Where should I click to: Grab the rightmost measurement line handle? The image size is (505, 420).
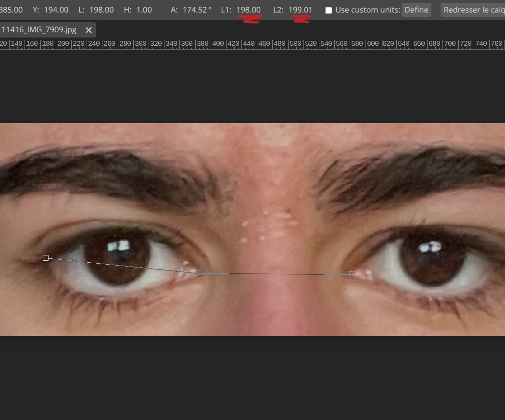coord(352,274)
